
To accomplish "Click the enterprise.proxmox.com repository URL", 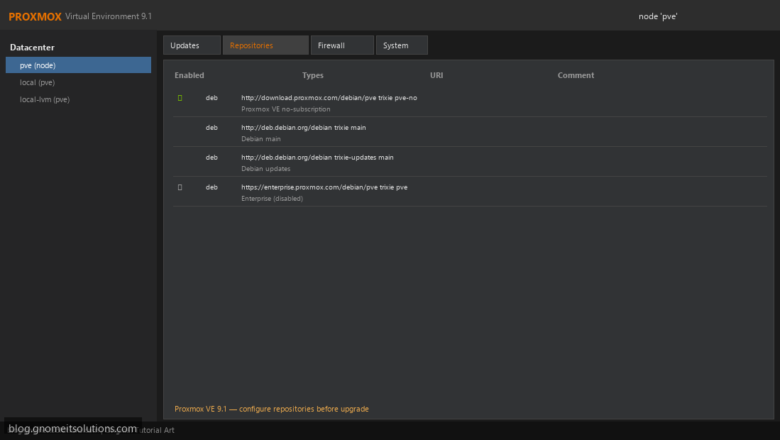I will (x=324, y=187).
